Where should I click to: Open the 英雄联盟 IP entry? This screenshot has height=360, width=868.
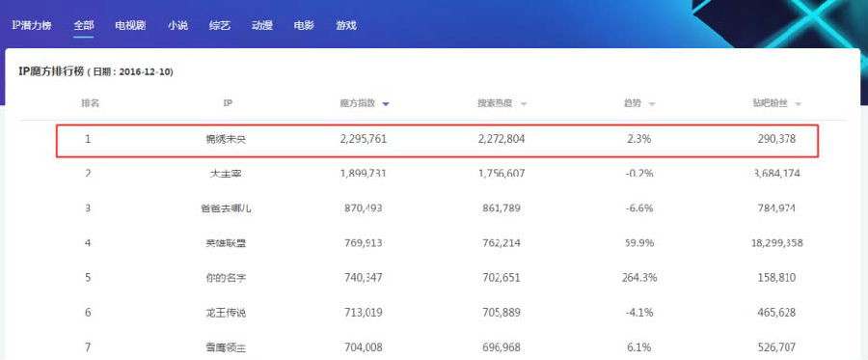226,243
